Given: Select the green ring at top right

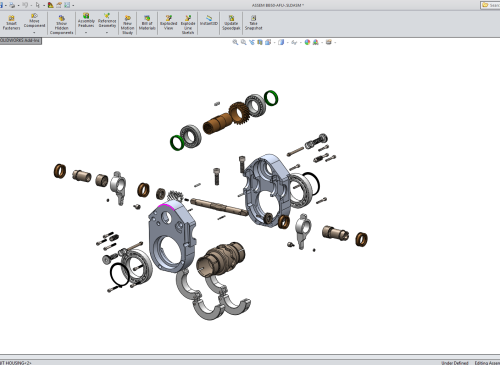Looking at the screenshot, I should [x=271, y=98].
